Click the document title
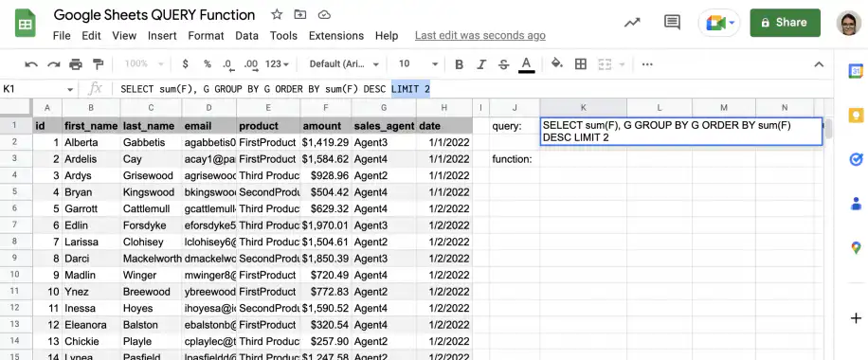This screenshot has width=868, height=360. pos(154,15)
